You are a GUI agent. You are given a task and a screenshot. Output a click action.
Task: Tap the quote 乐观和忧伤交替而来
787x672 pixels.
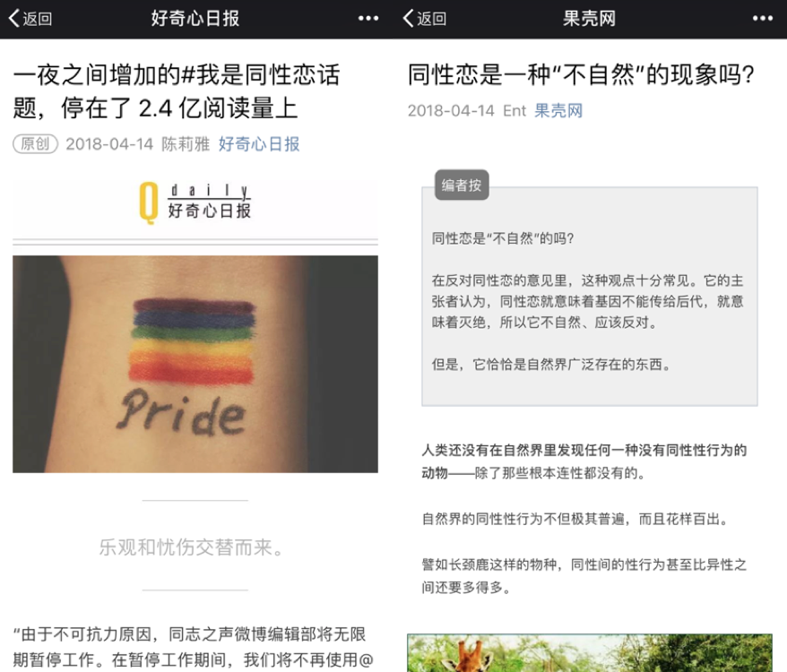[x=191, y=547]
